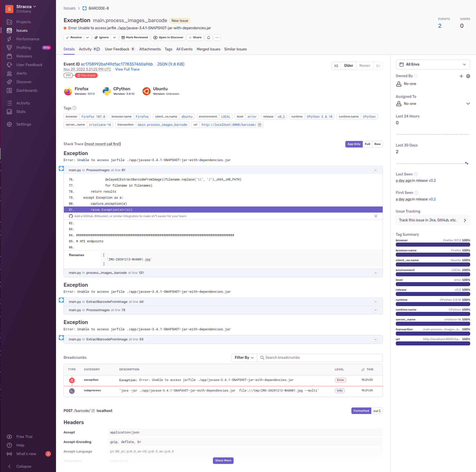The height and width of the screenshot is (472, 476).
Task: Open the breadcrumbs Filter By dropdown
Action: pyautogui.click(x=244, y=358)
